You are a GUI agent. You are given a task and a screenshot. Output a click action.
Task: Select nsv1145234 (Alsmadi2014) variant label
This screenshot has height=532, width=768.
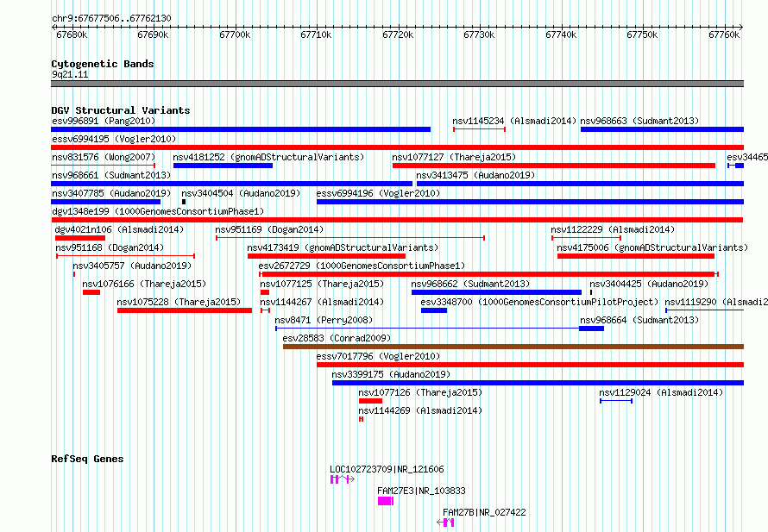point(514,121)
